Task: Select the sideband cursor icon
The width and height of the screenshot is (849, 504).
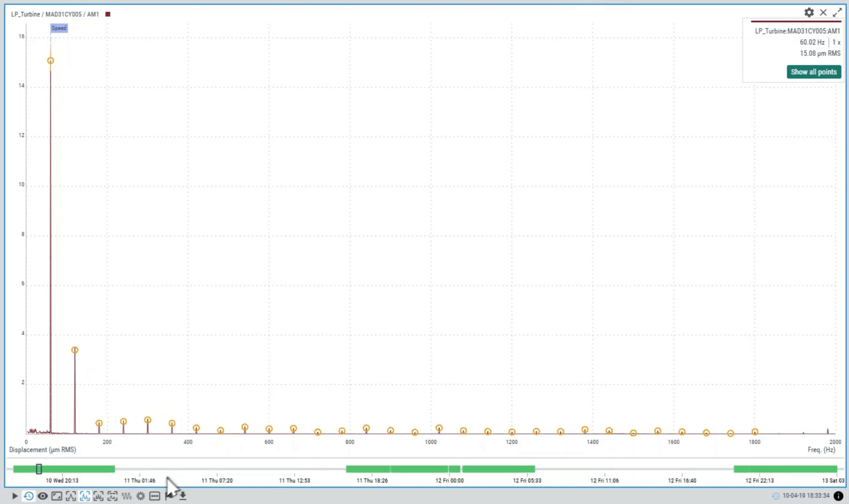Action: click(113, 496)
